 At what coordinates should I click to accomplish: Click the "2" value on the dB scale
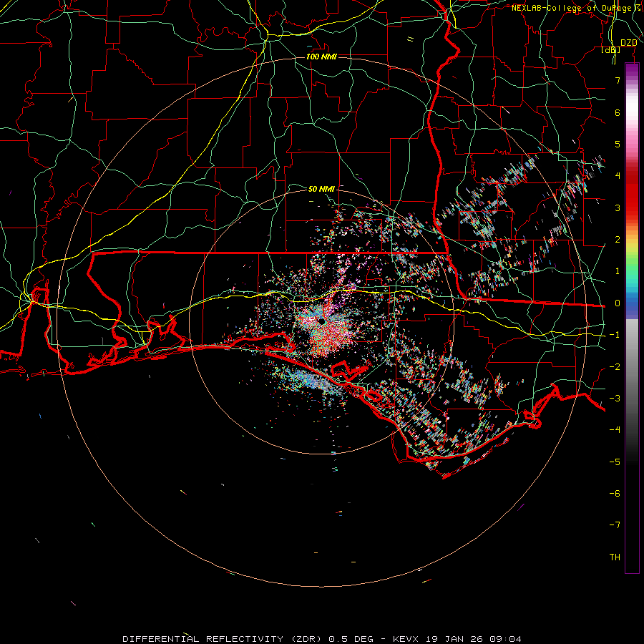point(618,240)
